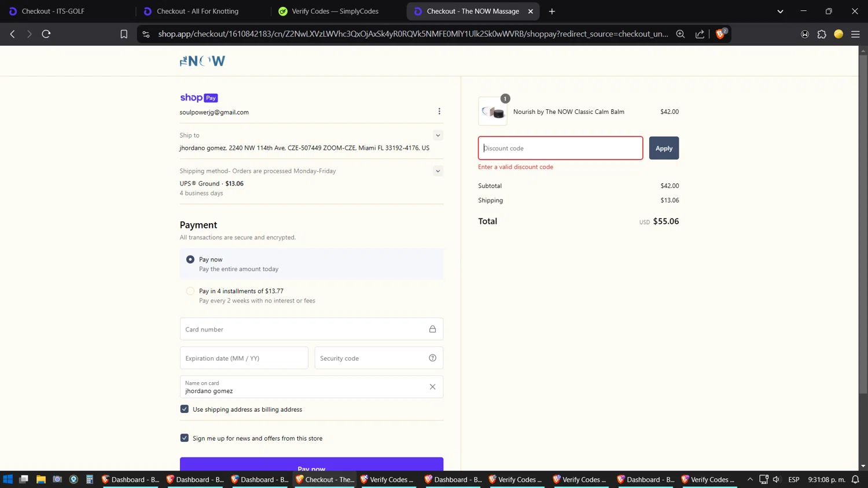Click the UPS® Ground · $13.06 text
The height and width of the screenshot is (488, 868).
pyautogui.click(x=211, y=183)
